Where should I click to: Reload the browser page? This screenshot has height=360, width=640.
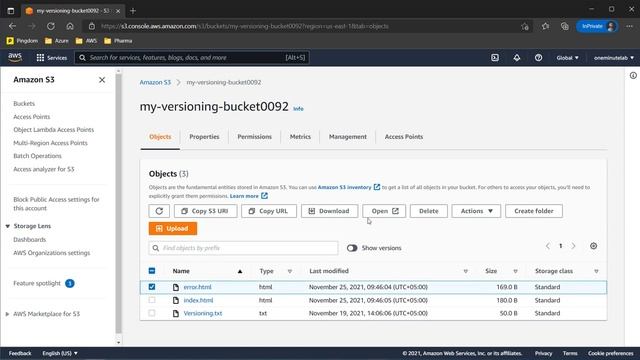[x=51, y=26]
